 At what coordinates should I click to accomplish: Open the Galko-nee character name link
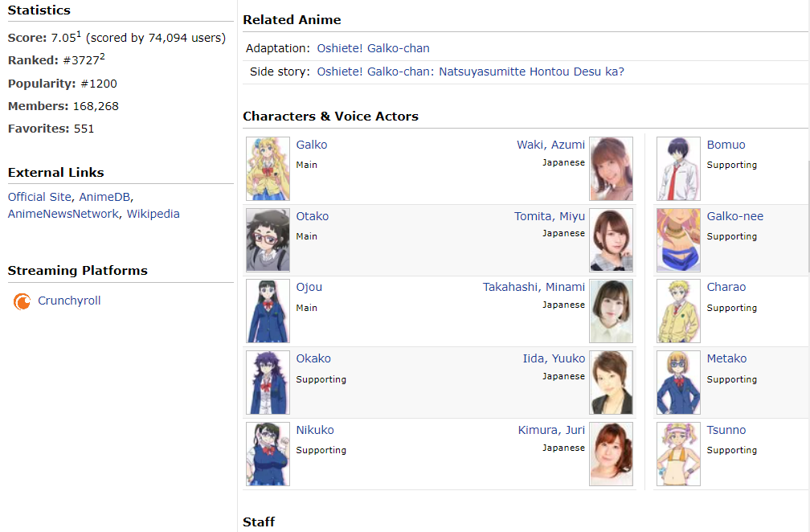click(734, 217)
